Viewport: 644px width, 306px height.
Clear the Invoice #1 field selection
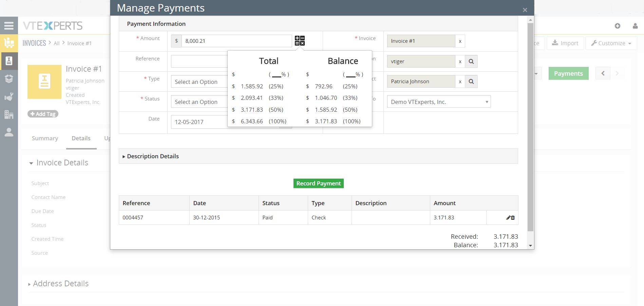460,41
